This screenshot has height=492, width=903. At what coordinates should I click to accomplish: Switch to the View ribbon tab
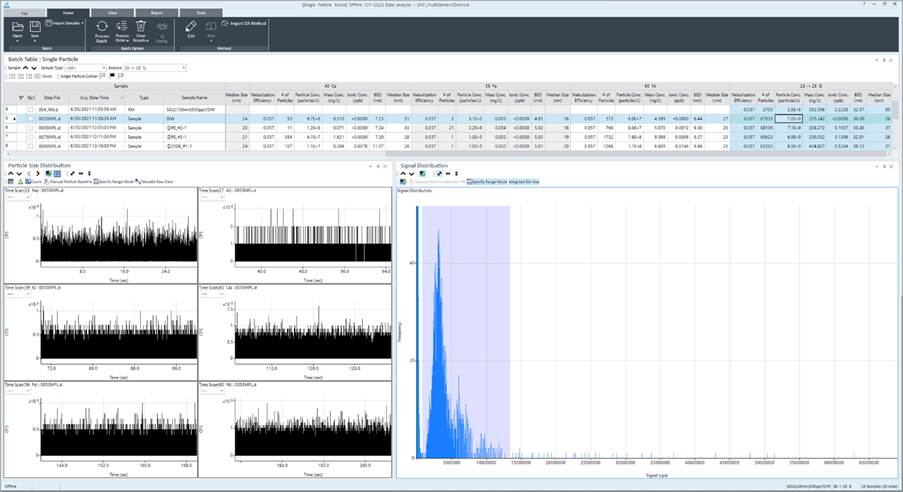click(110, 11)
